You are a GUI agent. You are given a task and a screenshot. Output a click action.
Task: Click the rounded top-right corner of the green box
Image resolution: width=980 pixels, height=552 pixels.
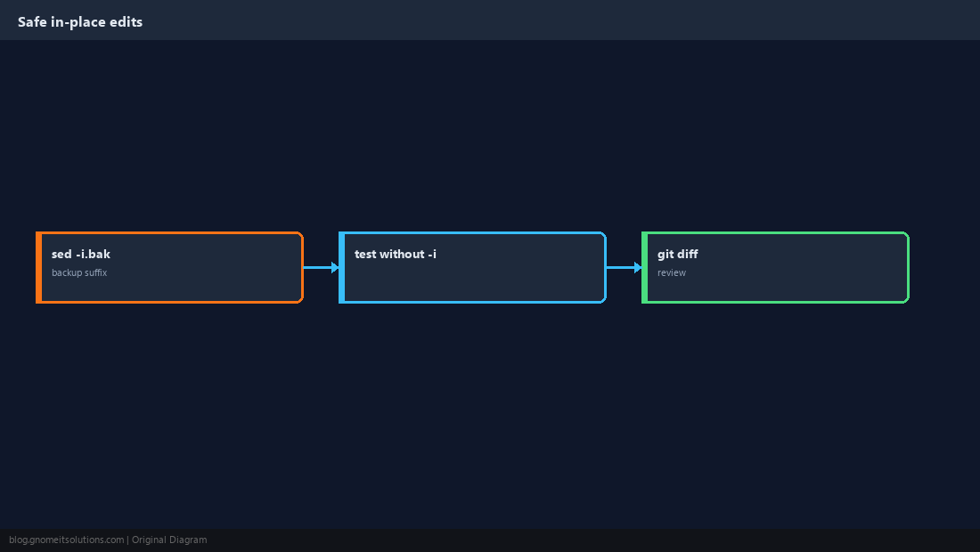906,235
